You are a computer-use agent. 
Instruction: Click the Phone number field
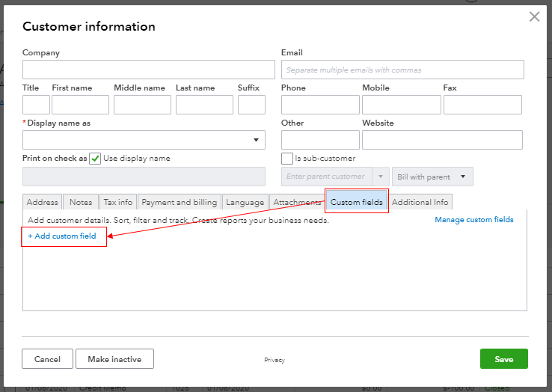[320, 105]
